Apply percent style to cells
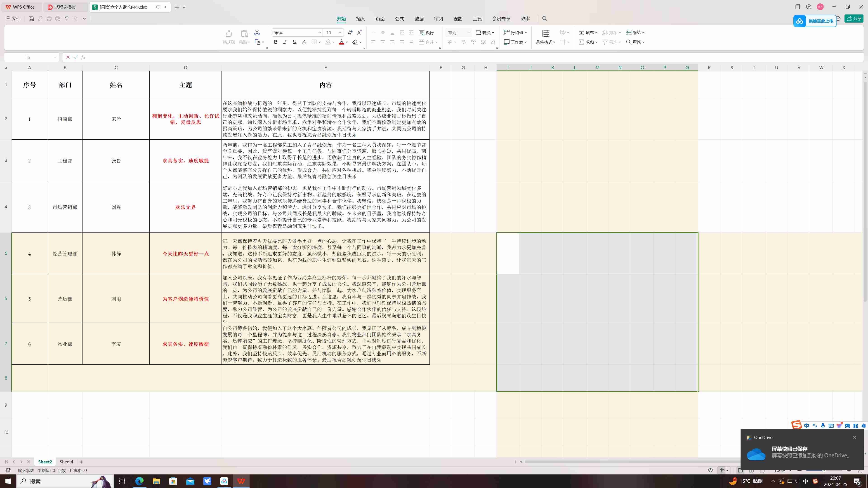 click(x=464, y=42)
